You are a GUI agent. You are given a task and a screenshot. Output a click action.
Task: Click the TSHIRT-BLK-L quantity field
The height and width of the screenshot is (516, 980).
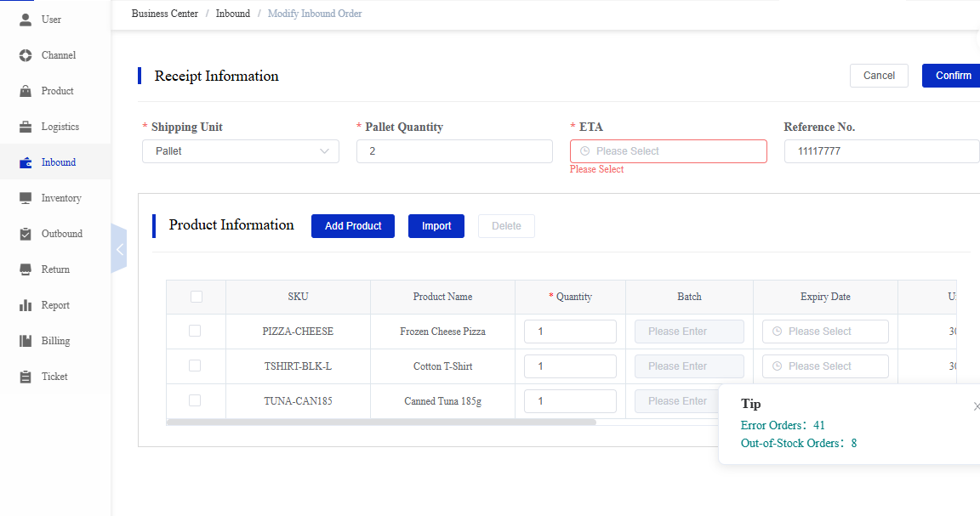[x=570, y=366]
